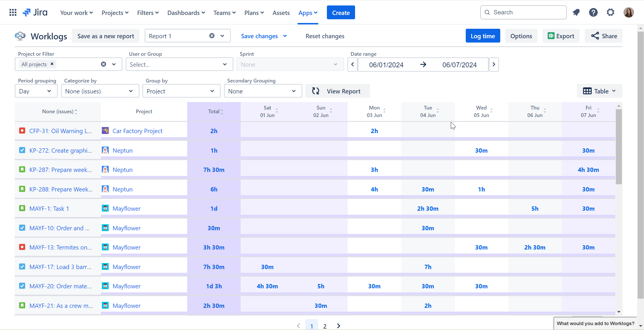Advance to next date range arrow
Viewport: 644px width, 330px height.
(x=494, y=64)
